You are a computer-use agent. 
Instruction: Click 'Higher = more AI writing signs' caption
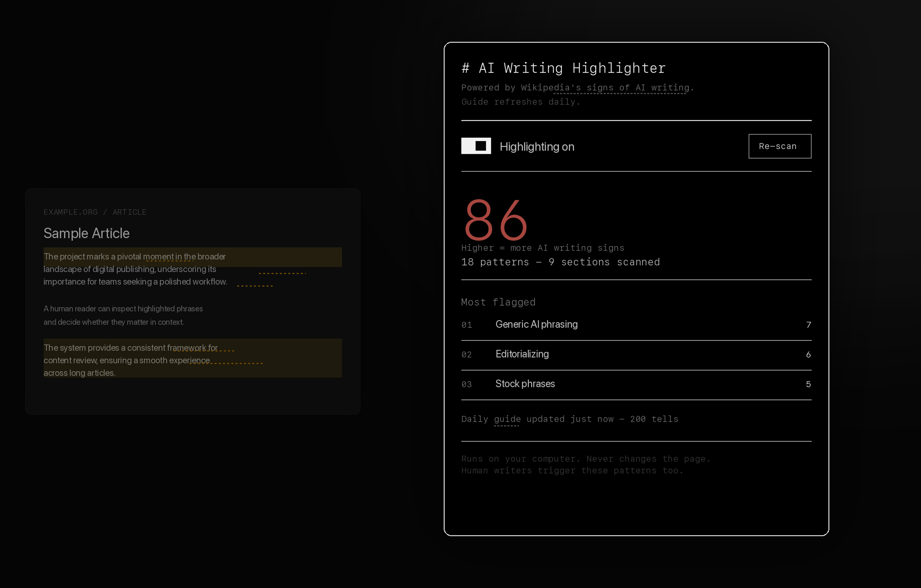542,248
